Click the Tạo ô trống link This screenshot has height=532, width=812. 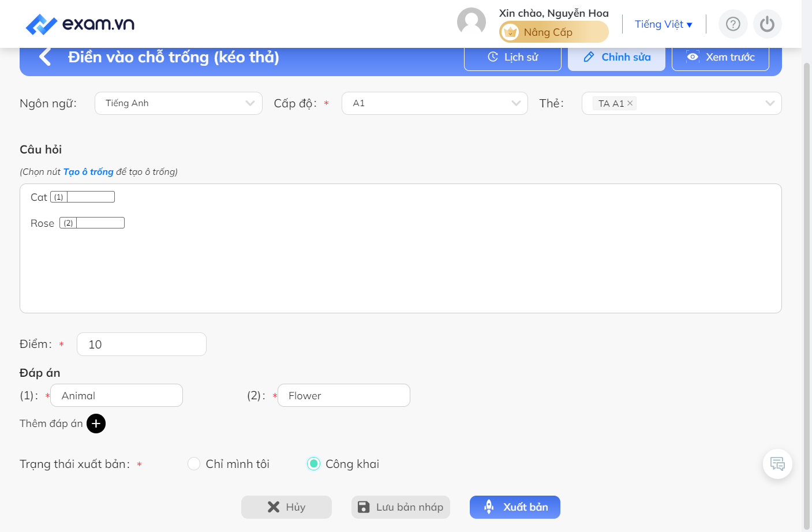pyautogui.click(x=88, y=172)
